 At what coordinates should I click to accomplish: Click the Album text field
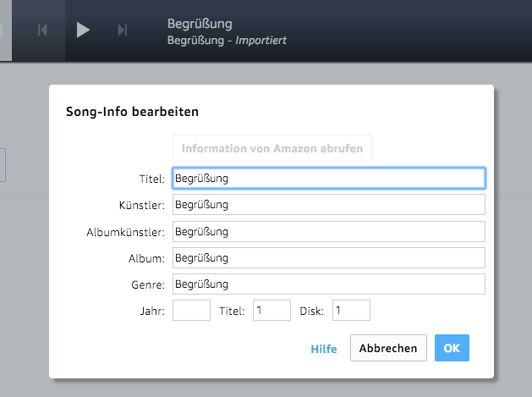click(328, 257)
